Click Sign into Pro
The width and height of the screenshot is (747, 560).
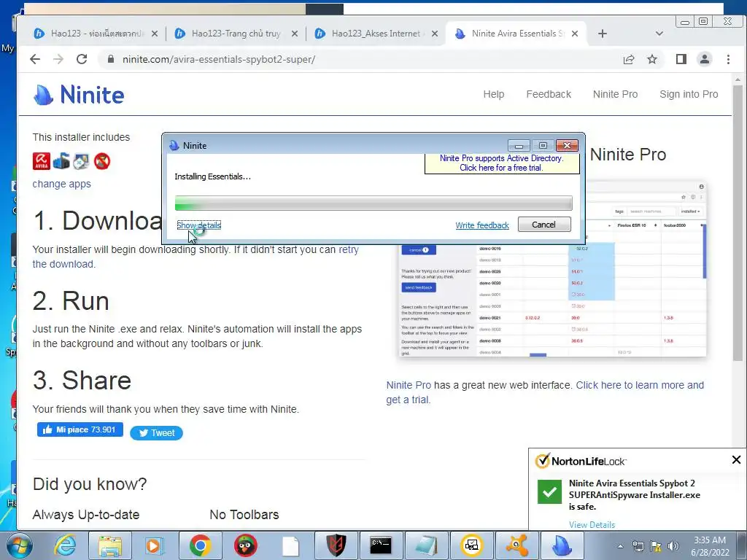(689, 94)
